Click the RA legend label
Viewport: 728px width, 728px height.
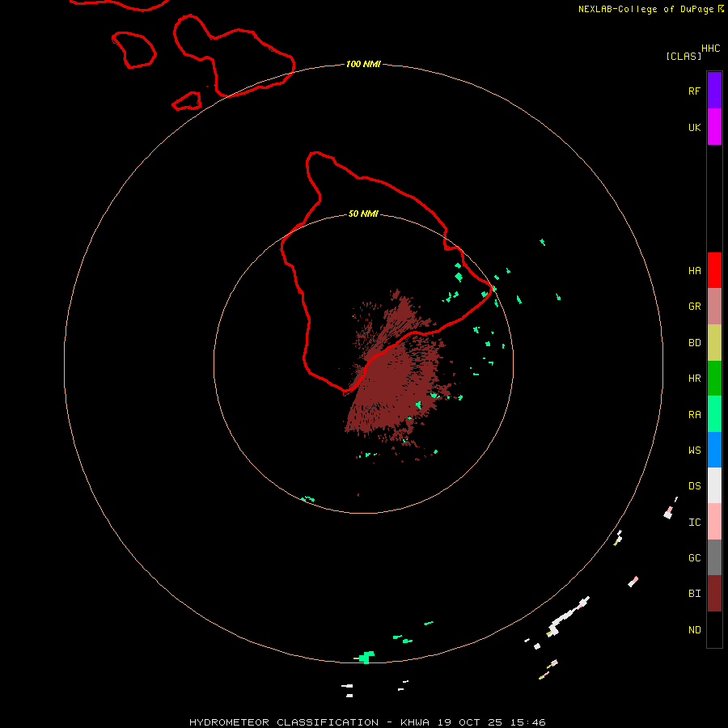(x=694, y=415)
